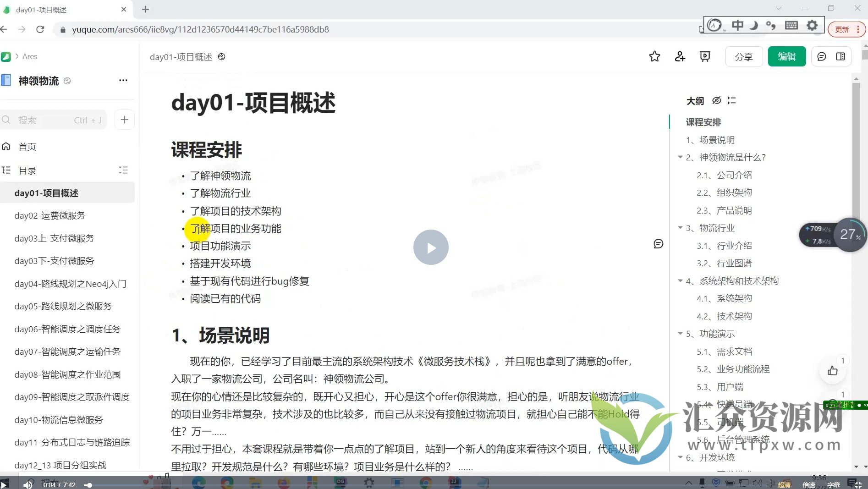Click the green 编辑 button
Viewport: 868px width, 489px height.
point(786,56)
